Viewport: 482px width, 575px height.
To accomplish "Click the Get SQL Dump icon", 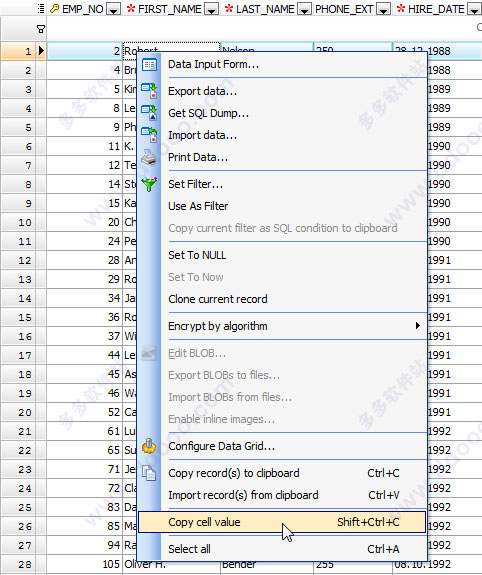I will tap(149, 113).
